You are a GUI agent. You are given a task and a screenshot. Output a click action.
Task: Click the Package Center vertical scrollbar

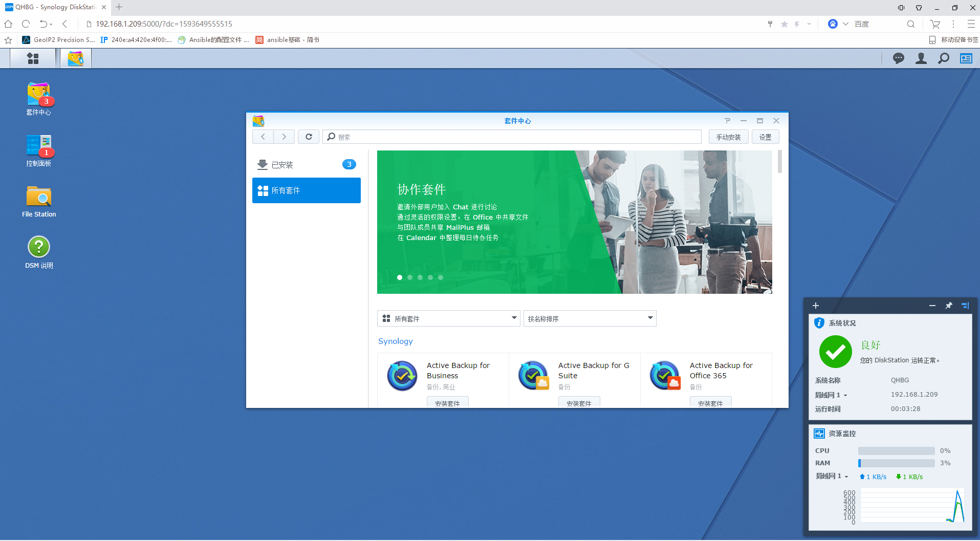point(779,162)
